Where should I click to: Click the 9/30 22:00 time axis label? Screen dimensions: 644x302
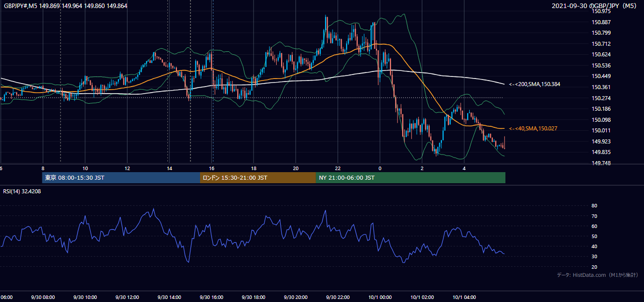point(338,297)
